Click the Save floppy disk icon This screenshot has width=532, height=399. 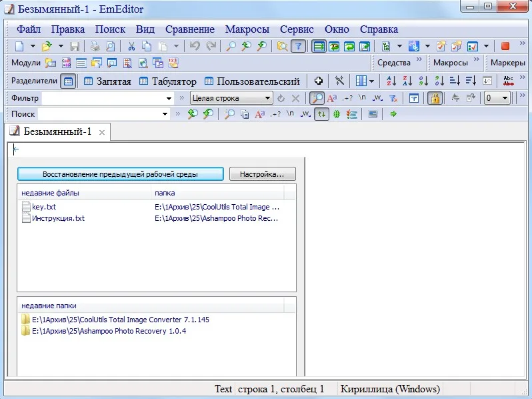[x=75, y=46]
